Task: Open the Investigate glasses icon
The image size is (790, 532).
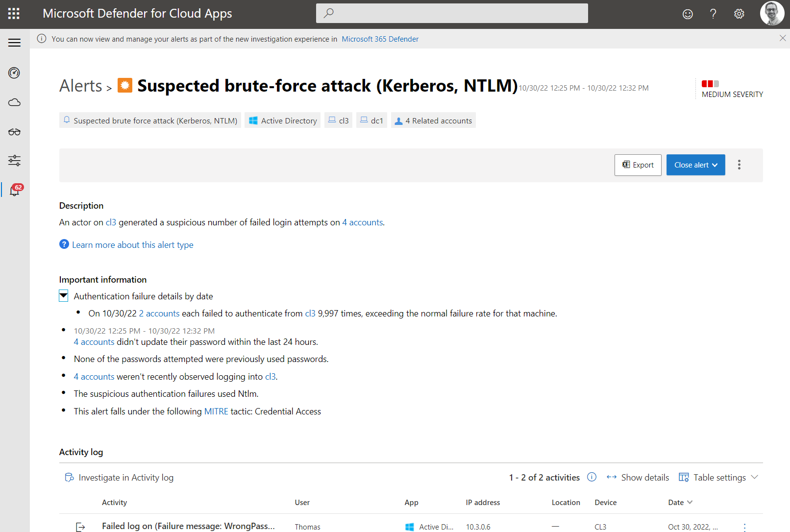Action: 14,132
